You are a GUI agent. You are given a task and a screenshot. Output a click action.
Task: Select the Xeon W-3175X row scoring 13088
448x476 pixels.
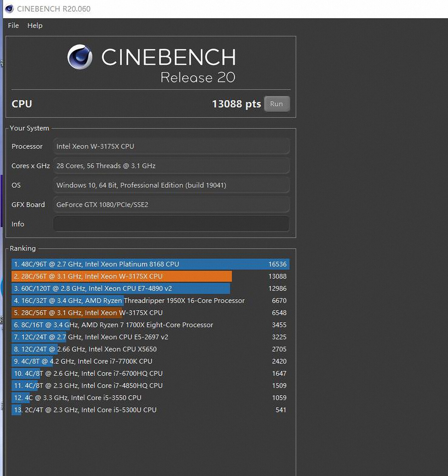[151, 276]
